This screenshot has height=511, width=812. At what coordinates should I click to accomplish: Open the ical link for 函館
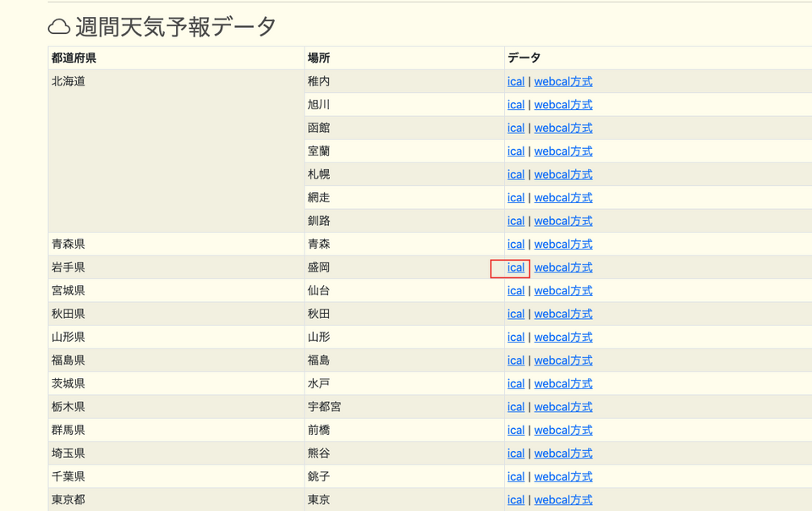click(x=516, y=128)
